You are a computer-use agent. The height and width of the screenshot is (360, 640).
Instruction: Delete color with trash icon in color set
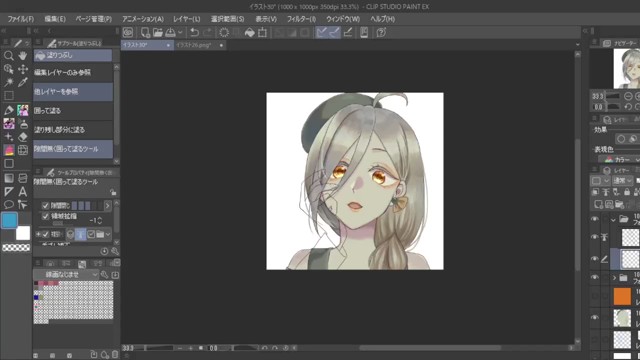[x=115, y=355]
